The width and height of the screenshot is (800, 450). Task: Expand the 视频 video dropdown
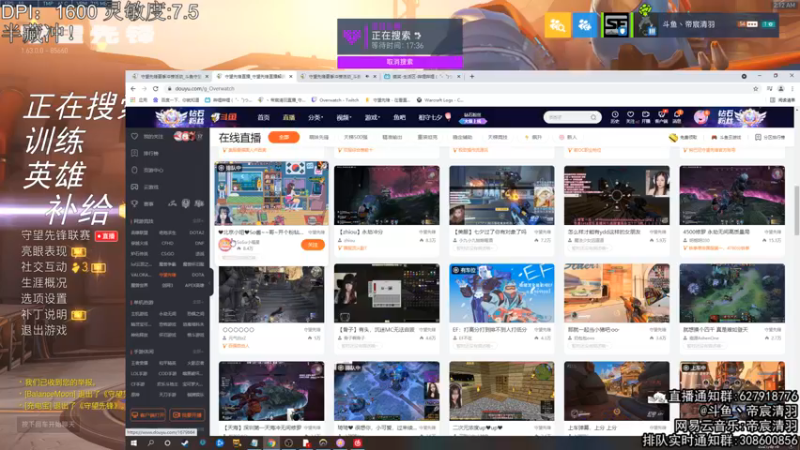[343, 117]
